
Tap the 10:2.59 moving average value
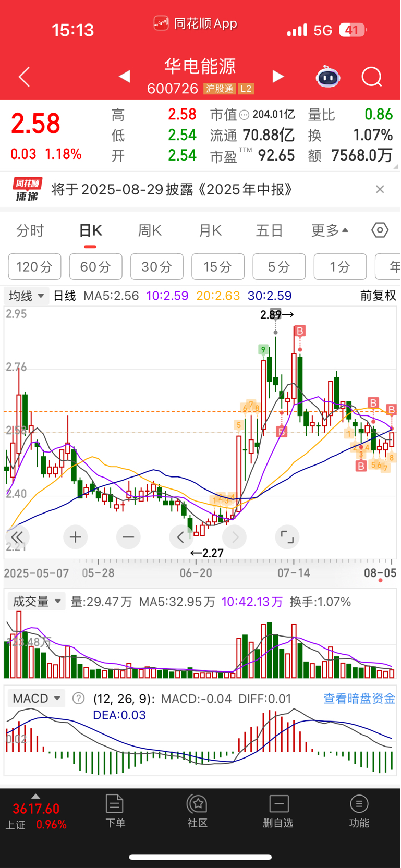point(167,296)
